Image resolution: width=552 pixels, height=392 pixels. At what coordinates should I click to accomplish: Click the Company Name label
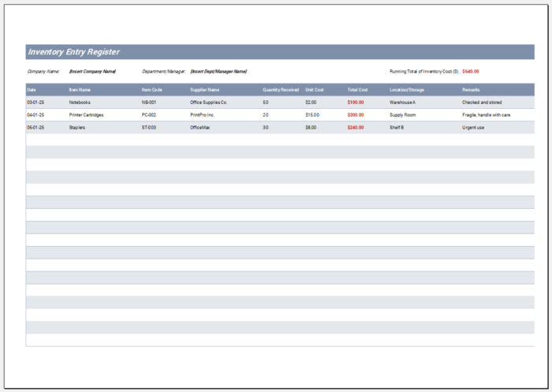coord(43,72)
